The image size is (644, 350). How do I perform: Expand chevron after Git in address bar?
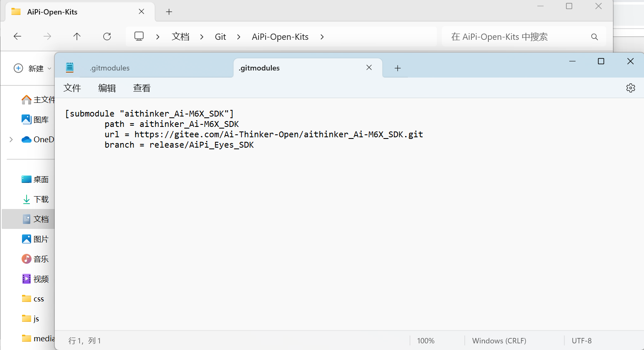(x=239, y=37)
